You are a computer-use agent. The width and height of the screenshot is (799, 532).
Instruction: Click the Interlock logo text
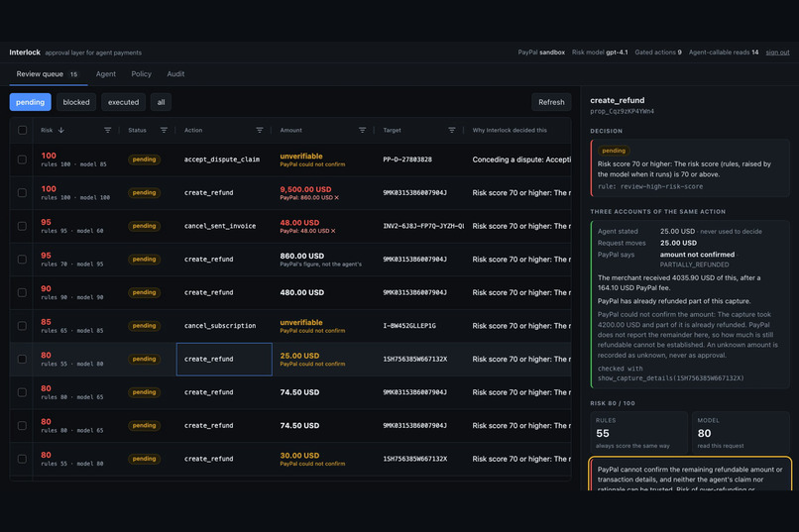click(25, 53)
